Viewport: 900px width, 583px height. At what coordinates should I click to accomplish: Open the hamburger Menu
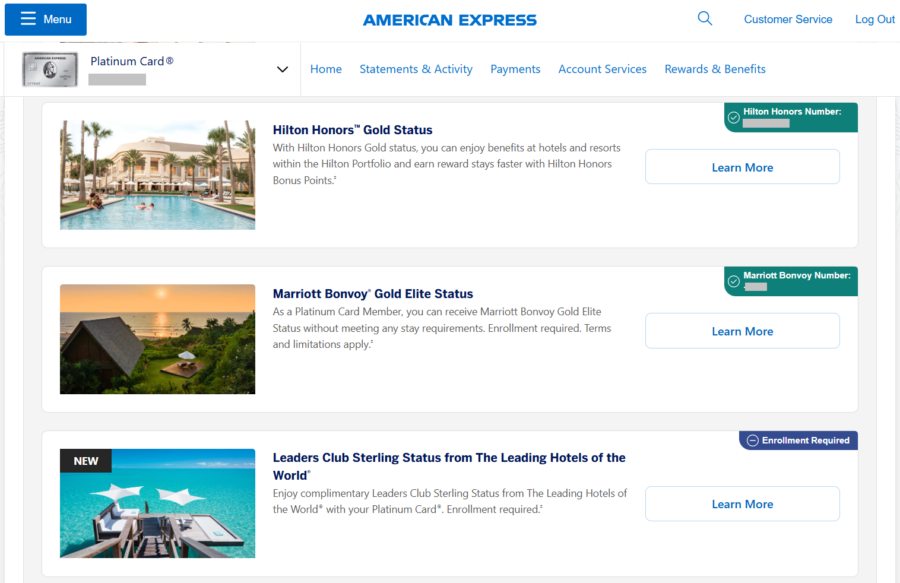[45, 19]
